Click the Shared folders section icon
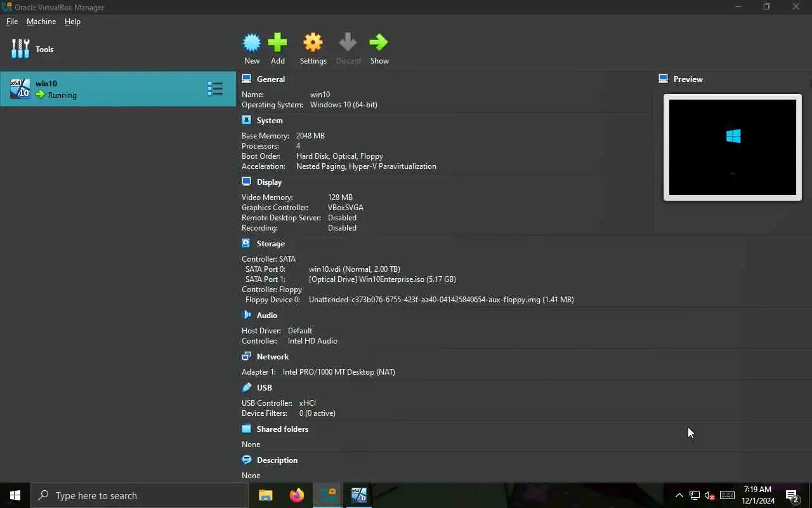Viewport: 812px width, 508px height. click(x=246, y=429)
